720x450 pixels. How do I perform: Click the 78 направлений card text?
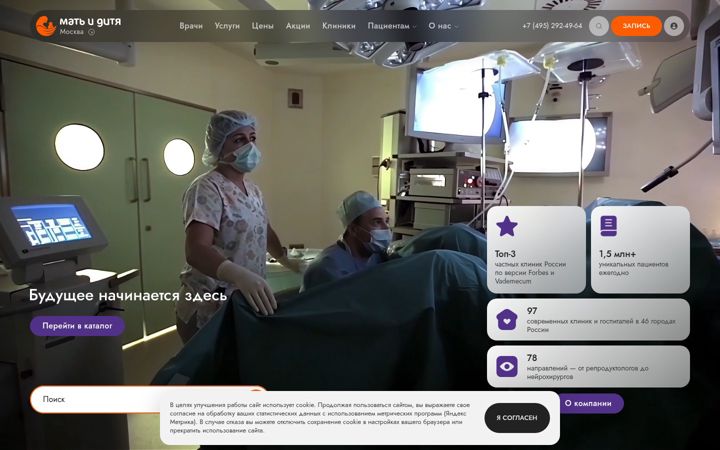587,367
